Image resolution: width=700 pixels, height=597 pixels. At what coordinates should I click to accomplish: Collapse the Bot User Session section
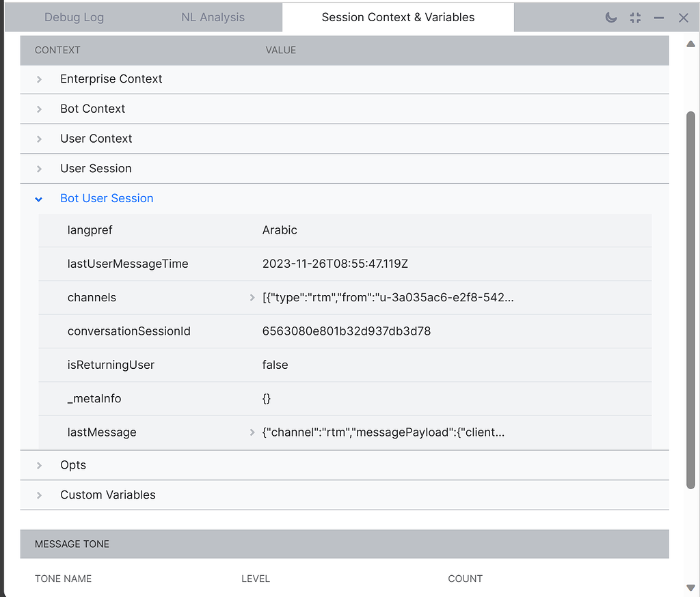tap(38, 199)
